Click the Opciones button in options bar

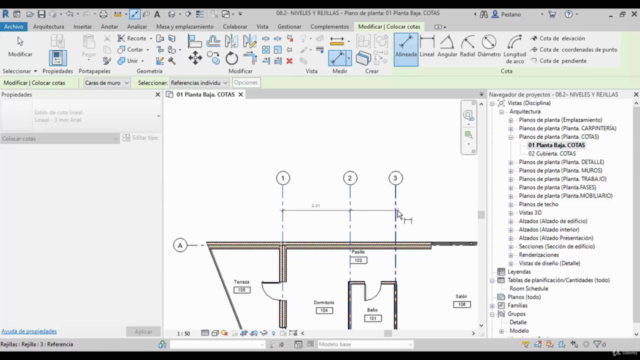[x=246, y=83]
